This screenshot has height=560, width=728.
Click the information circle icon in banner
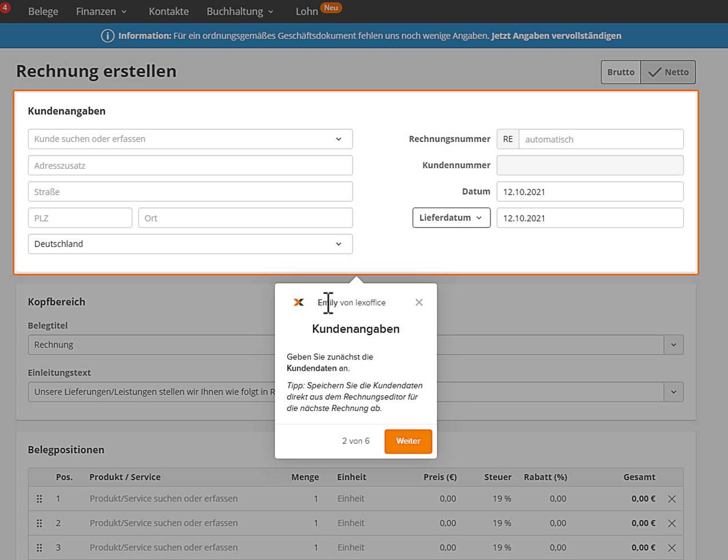click(x=107, y=35)
